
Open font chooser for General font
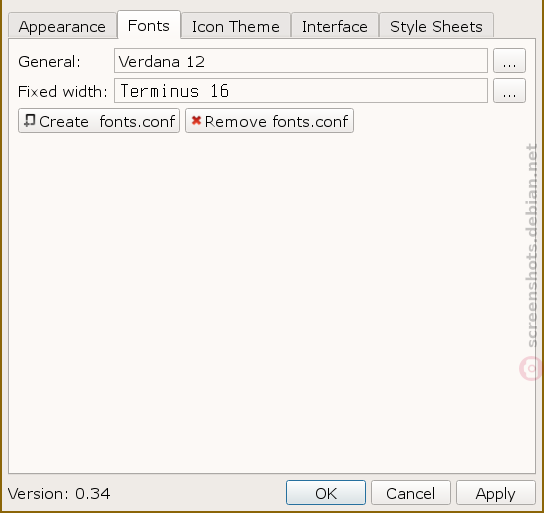tap(509, 61)
